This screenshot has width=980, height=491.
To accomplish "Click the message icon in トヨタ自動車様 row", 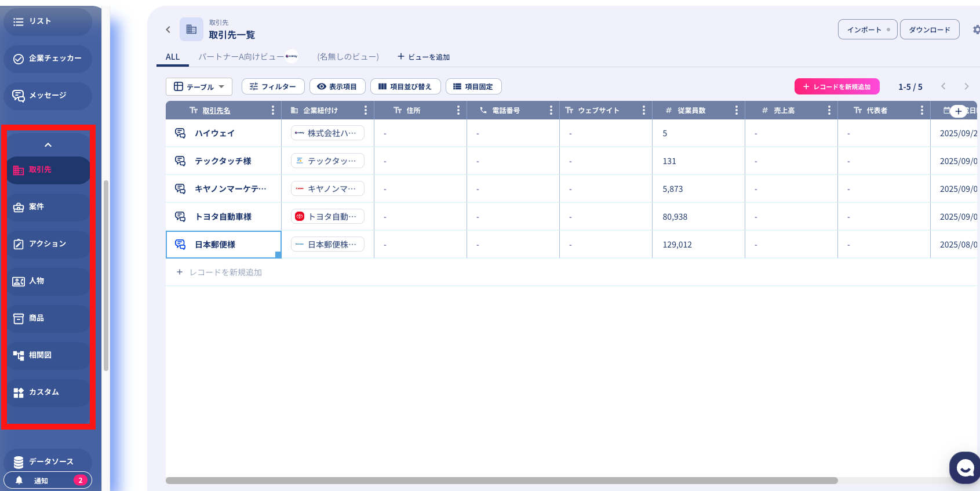I will pos(180,217).
